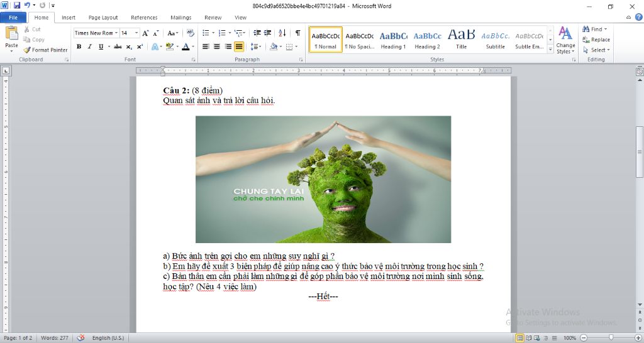
Task: Click Words: 277 in status bar
Action: click(x=55, y=338)
